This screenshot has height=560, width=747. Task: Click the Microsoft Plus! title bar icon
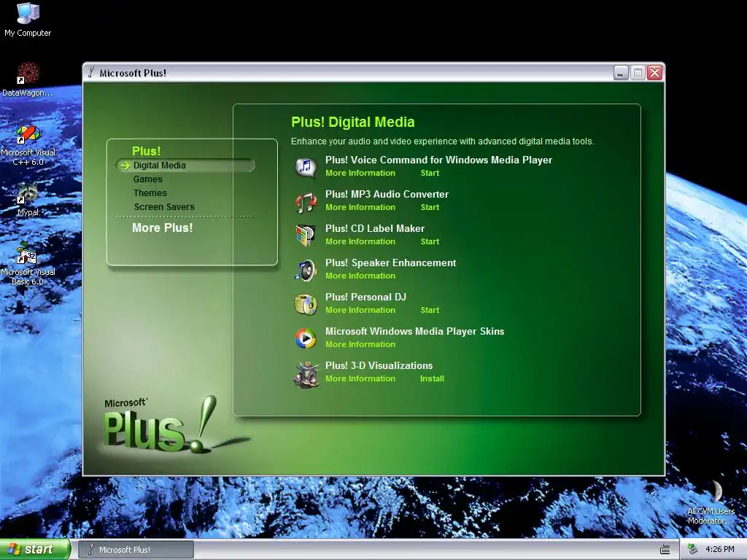90,72
